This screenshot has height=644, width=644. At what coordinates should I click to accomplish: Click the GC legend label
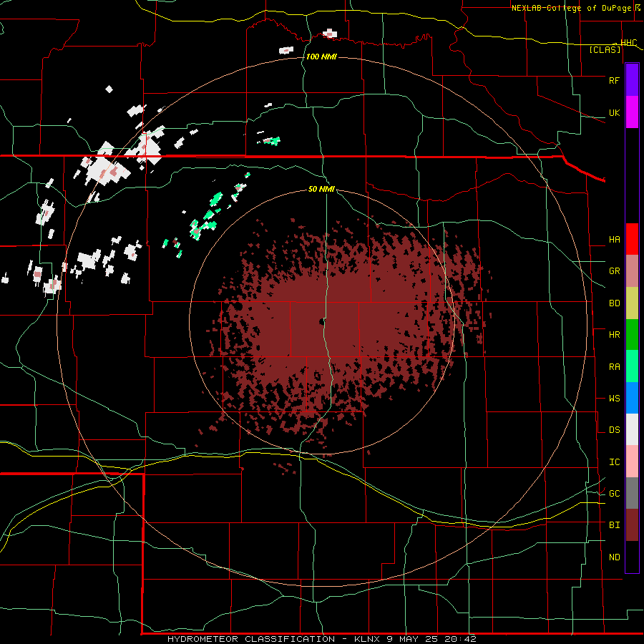coord(614,494)
